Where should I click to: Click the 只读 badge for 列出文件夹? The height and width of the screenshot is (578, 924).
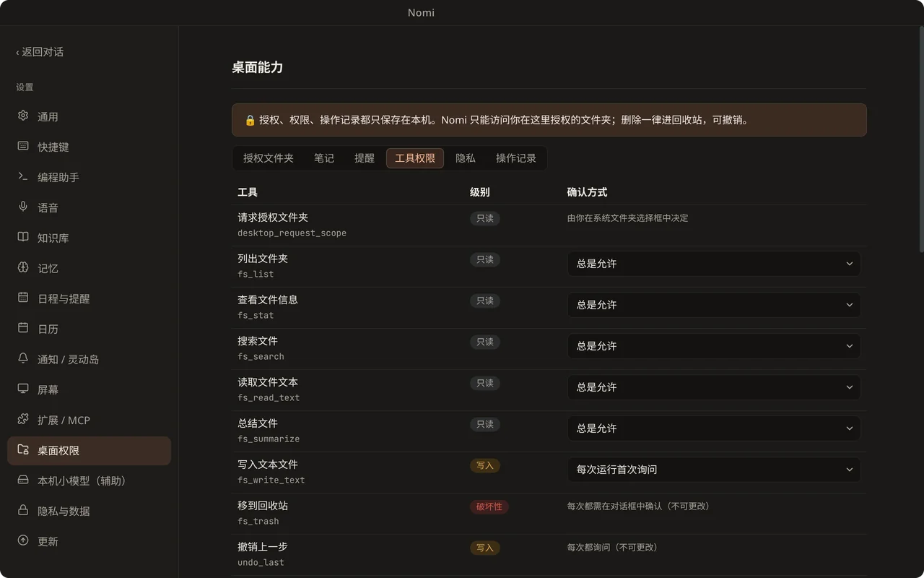[x=485, y=259]
